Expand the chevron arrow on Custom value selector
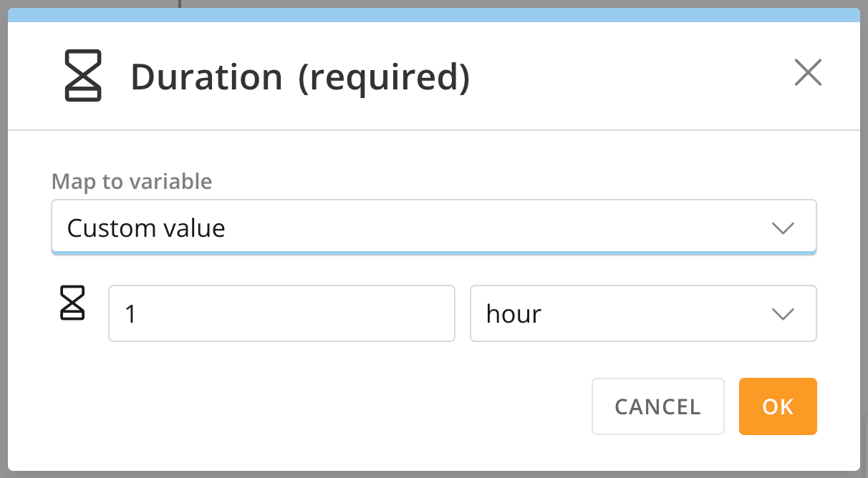The height and width of the screenshot is (478, 868). (x=783, y=228)
